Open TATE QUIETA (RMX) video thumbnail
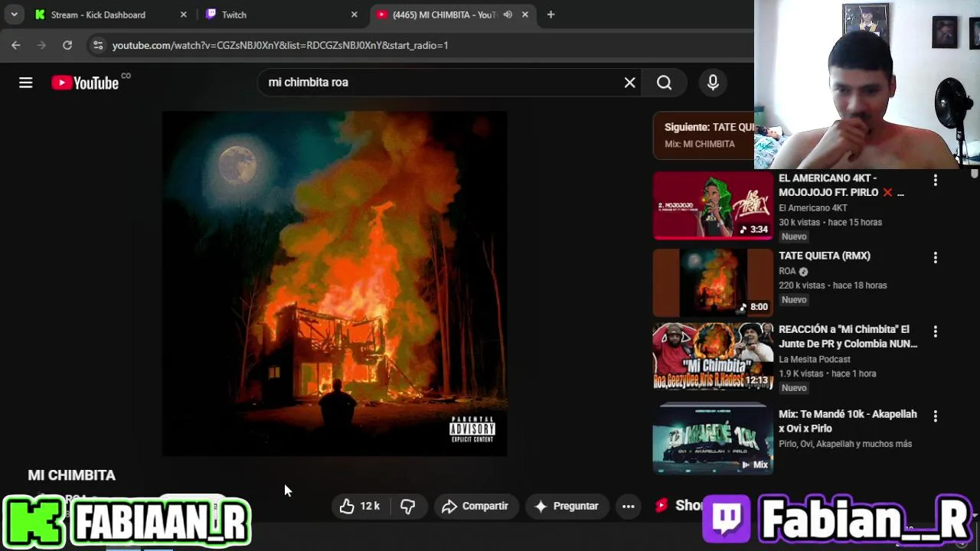Image resolution: width=980 pixels, height=551 pixels. [x=713, y=283]
